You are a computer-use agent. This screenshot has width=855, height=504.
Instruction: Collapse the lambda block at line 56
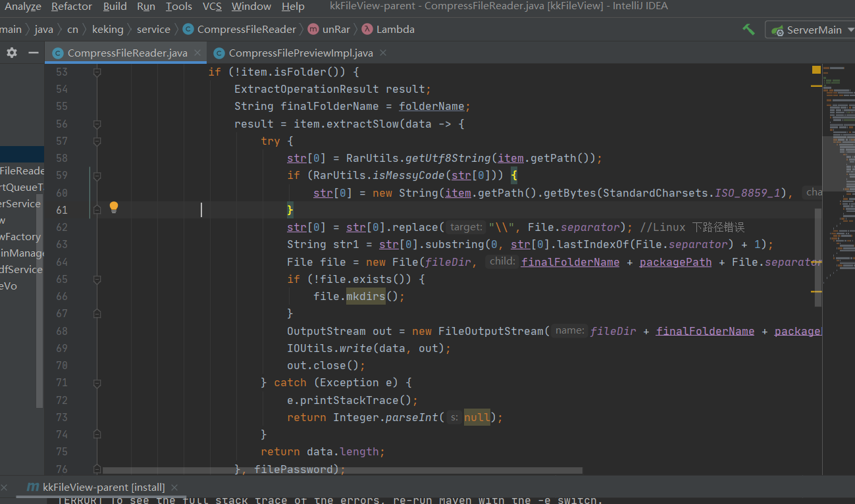[x=97, y=124]
